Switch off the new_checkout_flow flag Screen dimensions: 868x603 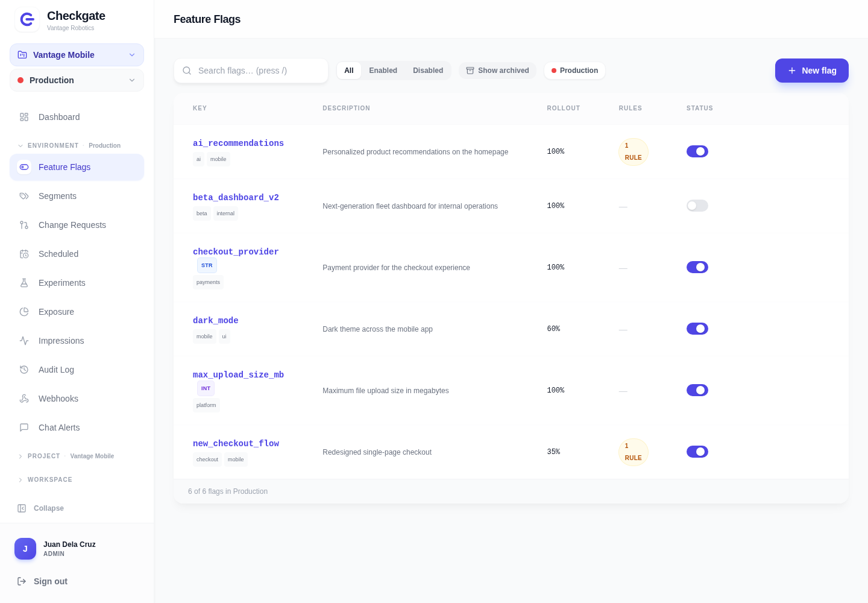pyautogui.click(x=697, y=452)
